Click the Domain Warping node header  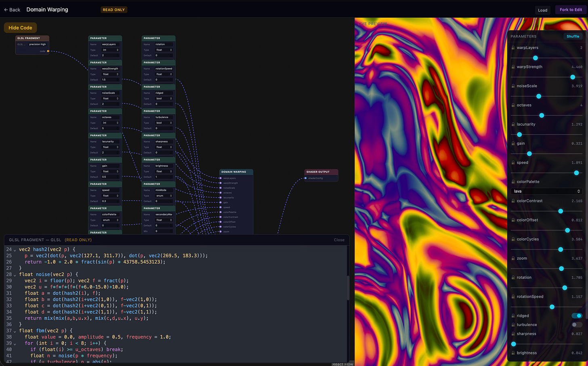(236, 172)
